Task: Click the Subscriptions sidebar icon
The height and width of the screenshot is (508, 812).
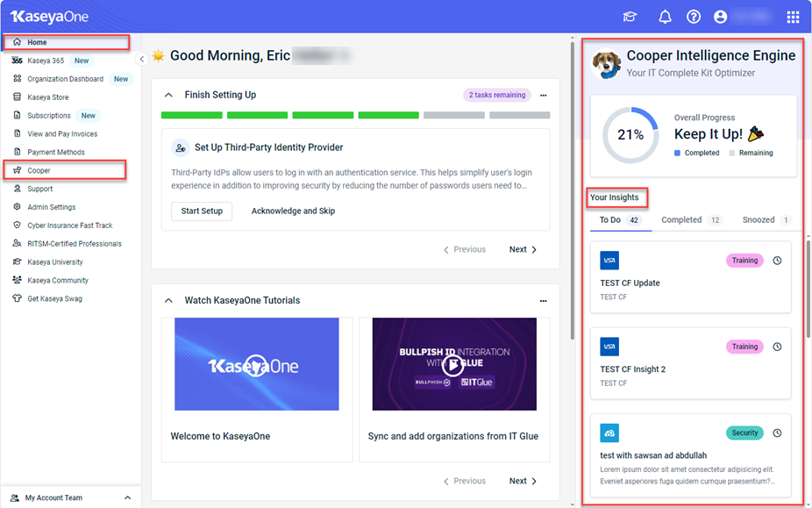Action: coord(17,115)
